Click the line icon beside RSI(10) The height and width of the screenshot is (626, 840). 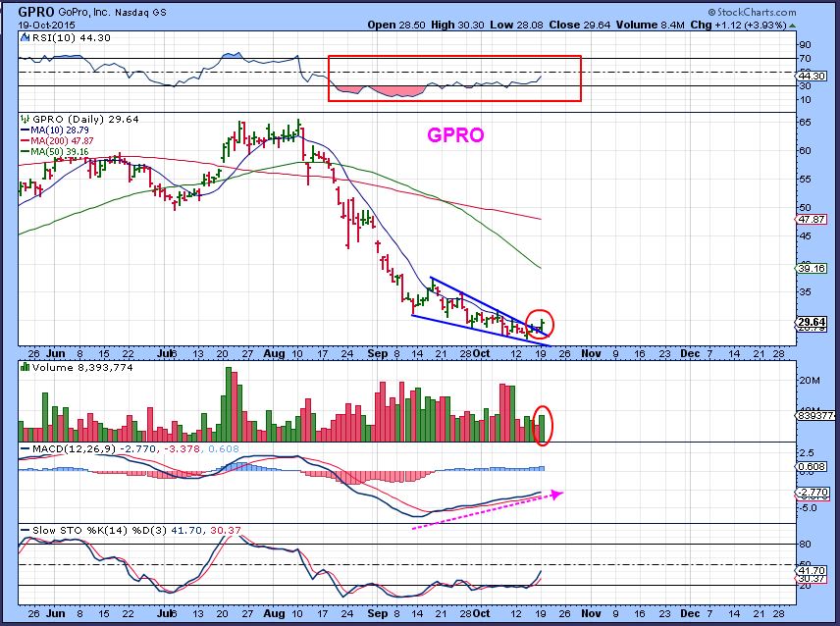tap(26, 37)
